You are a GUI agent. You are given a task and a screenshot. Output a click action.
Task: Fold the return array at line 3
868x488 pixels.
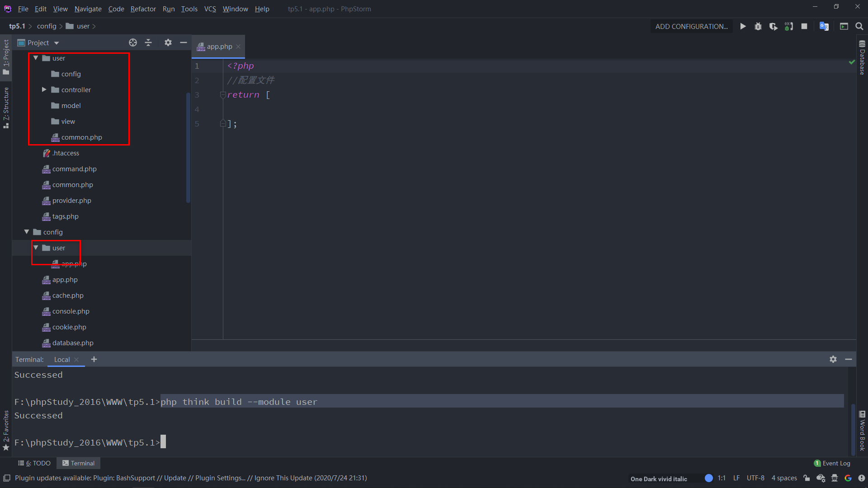[x=222, y=95]
